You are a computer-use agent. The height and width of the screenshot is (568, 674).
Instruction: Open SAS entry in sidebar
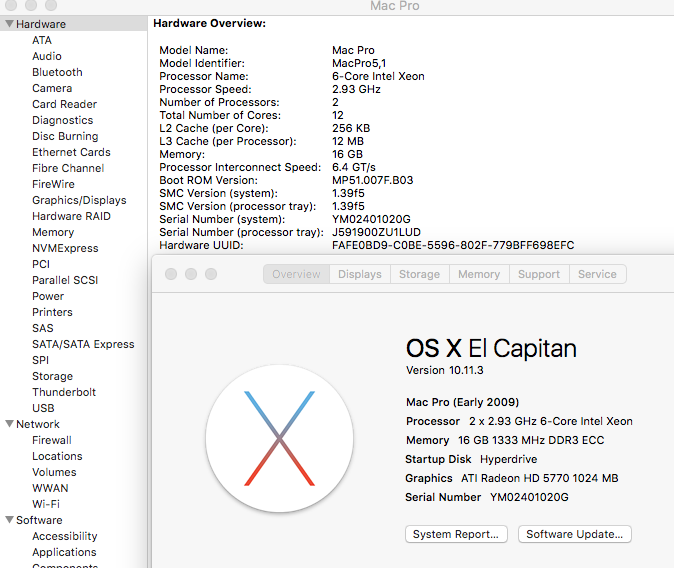(x=43, y=328)
